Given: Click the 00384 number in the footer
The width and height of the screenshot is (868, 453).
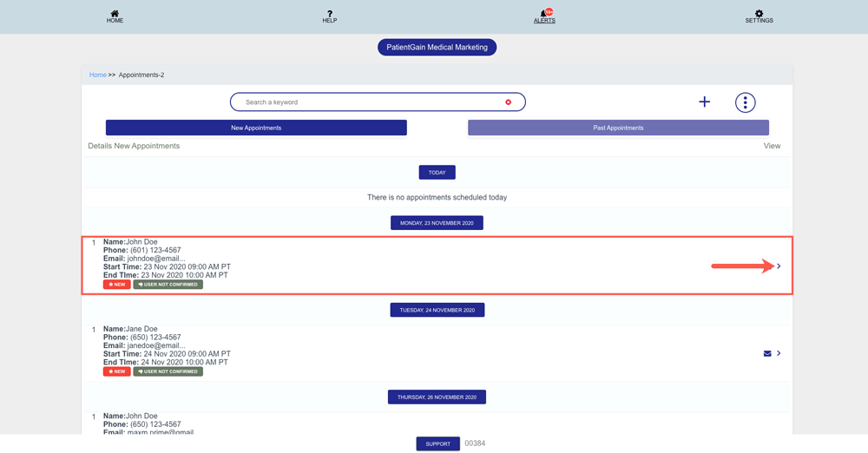Looking at the screenshot, I should point(475,443).
